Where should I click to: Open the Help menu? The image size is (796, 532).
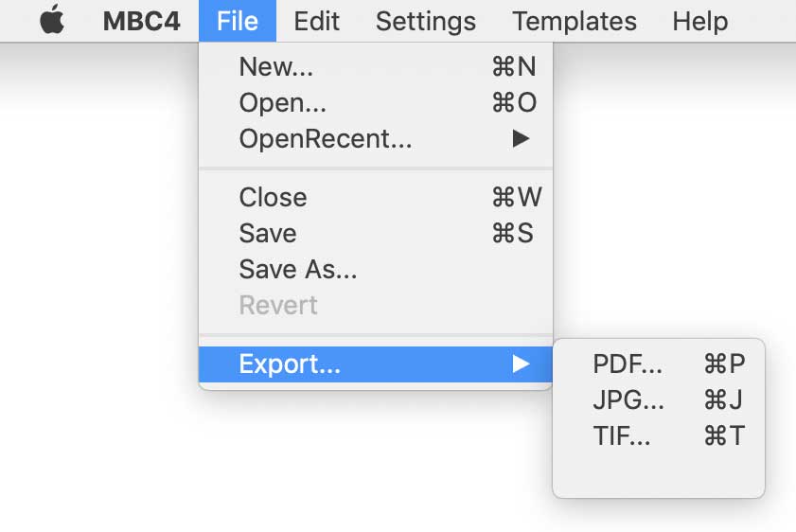700,21
